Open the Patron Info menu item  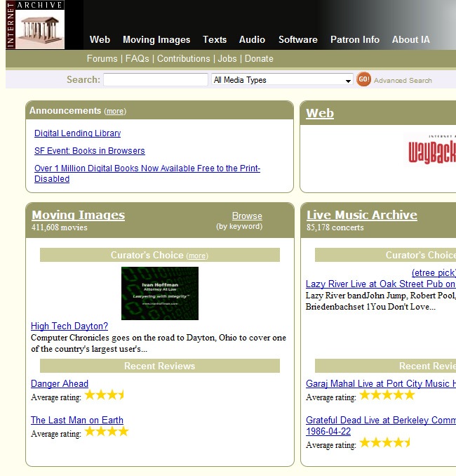[x=354, y=40]
